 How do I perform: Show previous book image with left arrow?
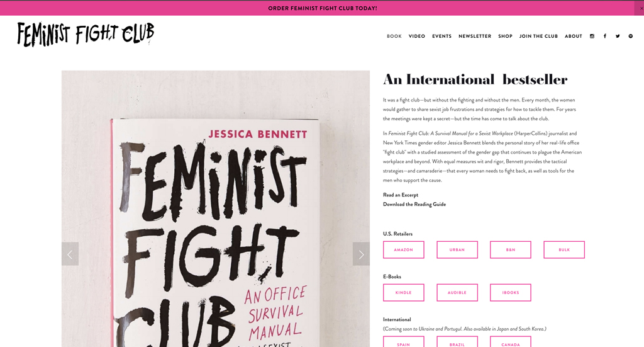[70, 254]
